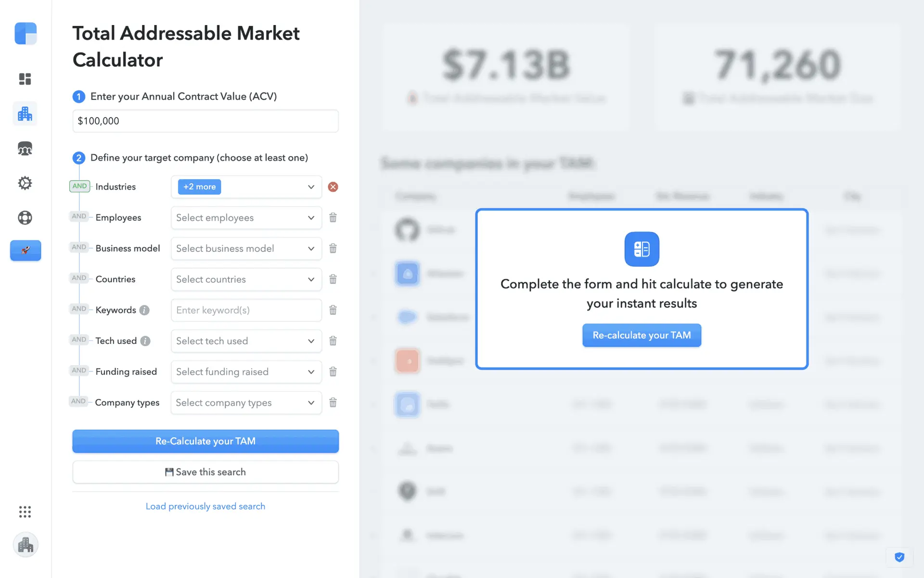This screenshot has height=578, width=924.
Task: Open the Select business model dropdown
Action: click(x=246, y=249)
